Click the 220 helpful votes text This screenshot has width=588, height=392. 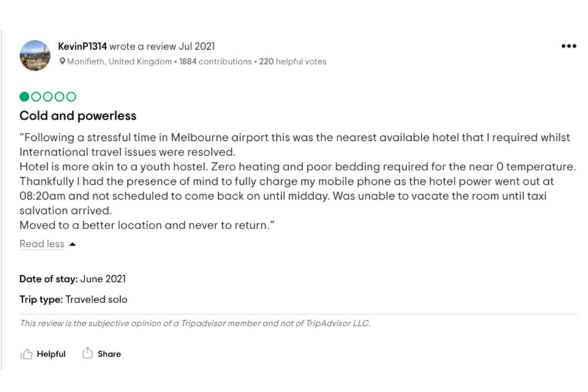click(293, 61)
